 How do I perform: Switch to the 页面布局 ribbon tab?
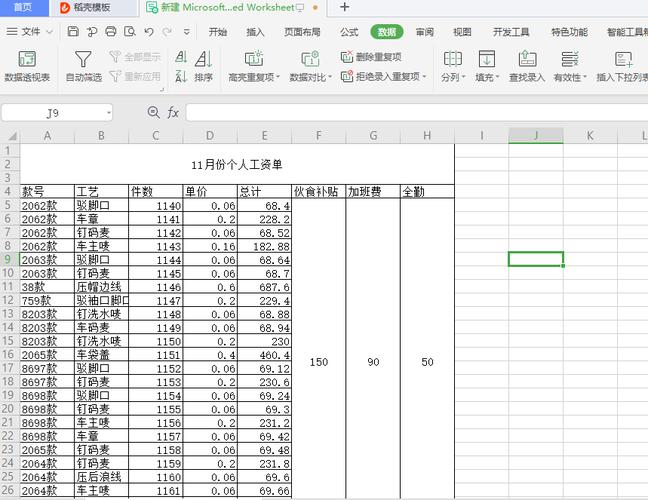tap(302, 32)
